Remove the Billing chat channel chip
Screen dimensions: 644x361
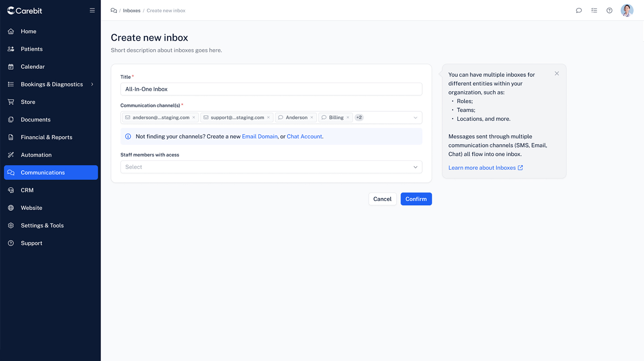point(348,118)
